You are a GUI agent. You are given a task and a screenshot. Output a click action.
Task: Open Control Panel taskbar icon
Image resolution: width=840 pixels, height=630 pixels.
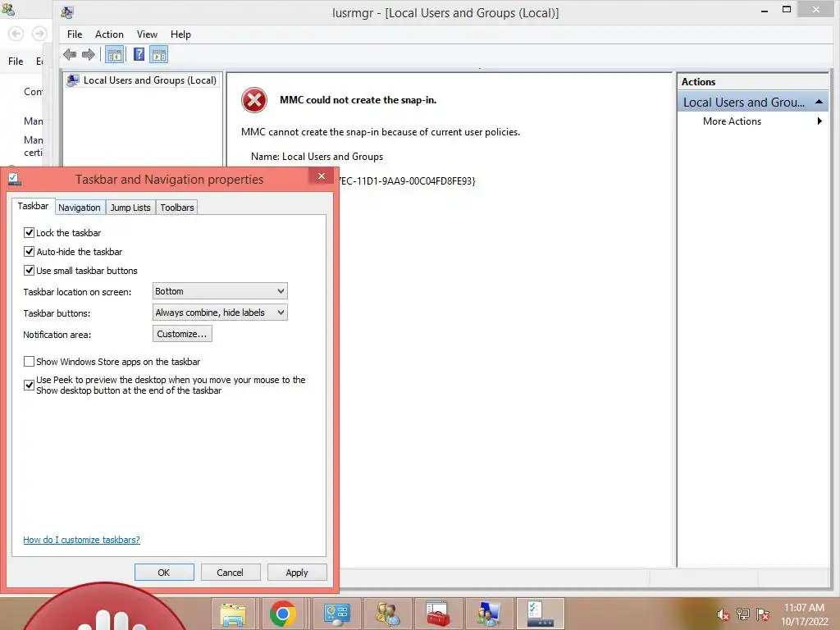[336, 614]
